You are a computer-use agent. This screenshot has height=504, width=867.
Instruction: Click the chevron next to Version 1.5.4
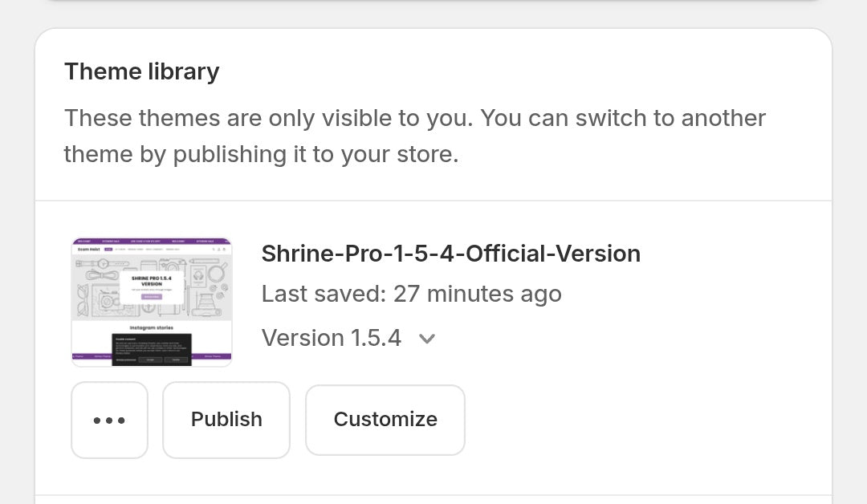click(x=427, y=339)
